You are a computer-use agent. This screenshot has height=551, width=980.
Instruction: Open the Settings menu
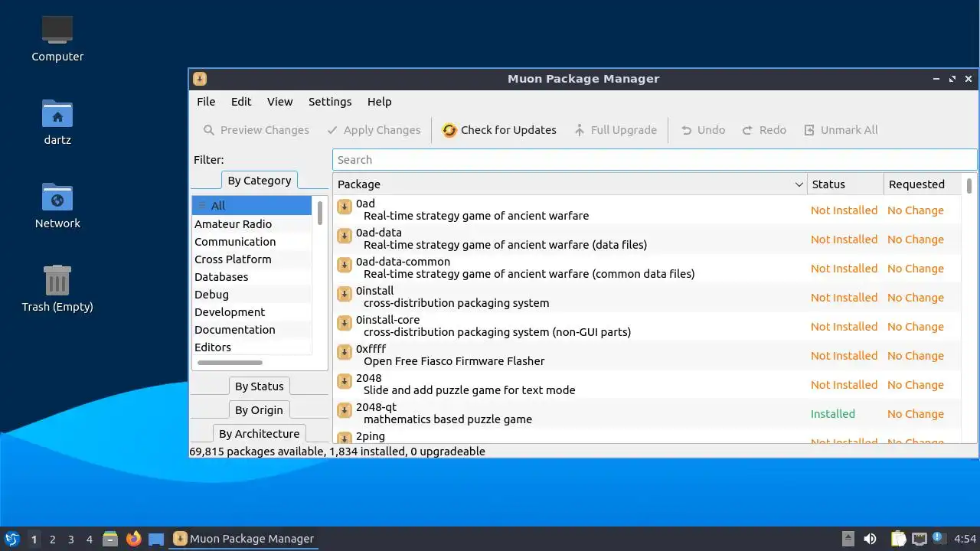[x=330, y=102]
